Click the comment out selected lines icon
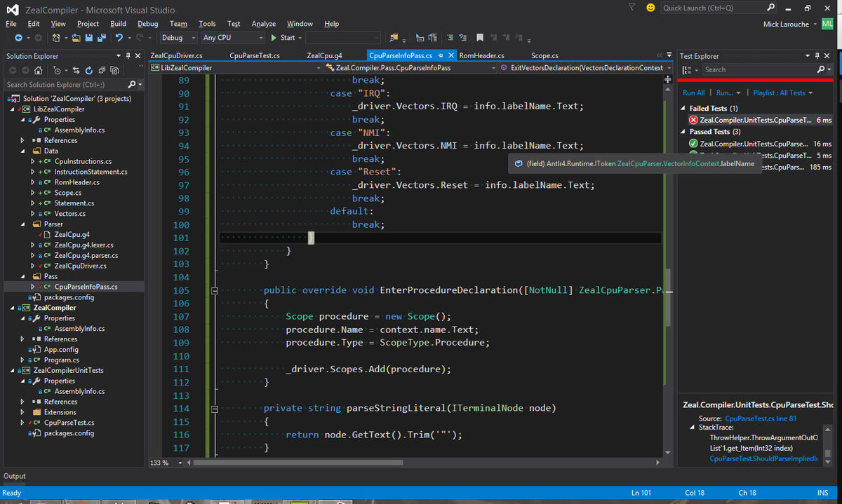Screen dimensions: 842x504 click(450, 38)
